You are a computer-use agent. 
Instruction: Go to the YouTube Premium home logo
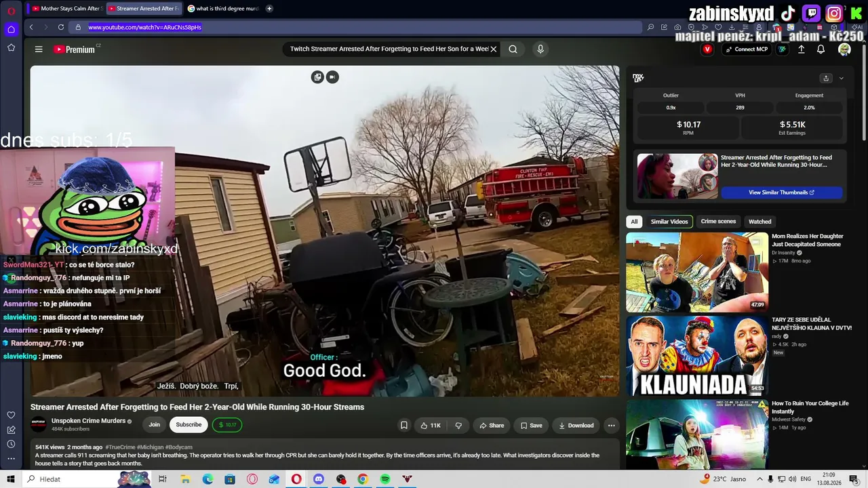[75, 49]
